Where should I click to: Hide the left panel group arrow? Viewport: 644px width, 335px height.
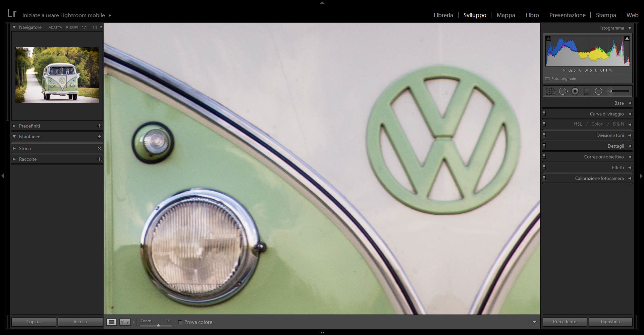(x=3, y=176)
